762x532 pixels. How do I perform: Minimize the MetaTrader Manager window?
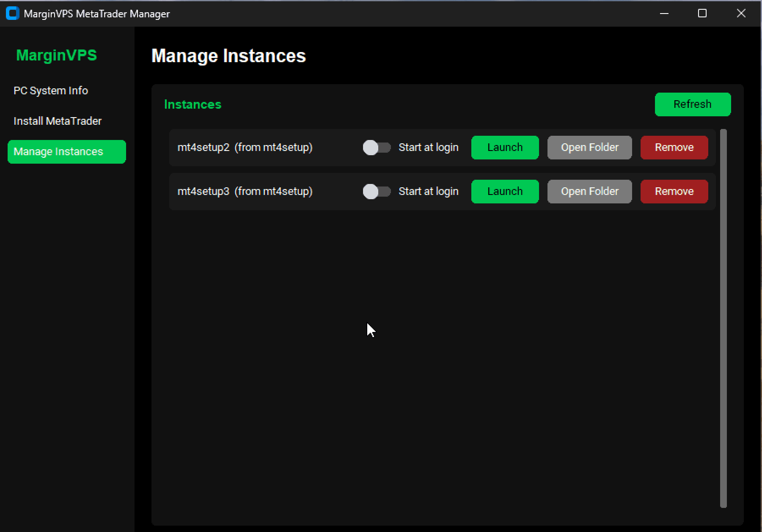(x=664, y=14)
